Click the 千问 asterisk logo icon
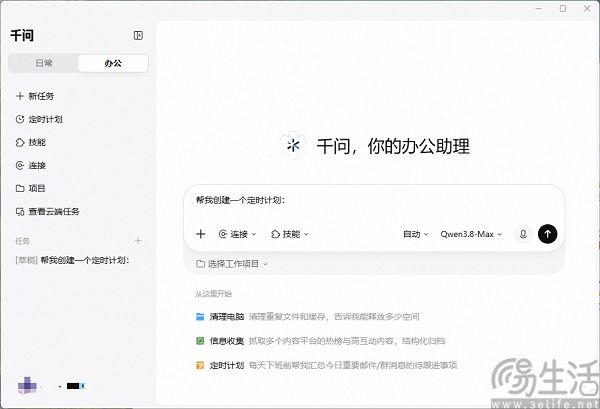This screenshot has height=409, width=600. tap(293, 145)
